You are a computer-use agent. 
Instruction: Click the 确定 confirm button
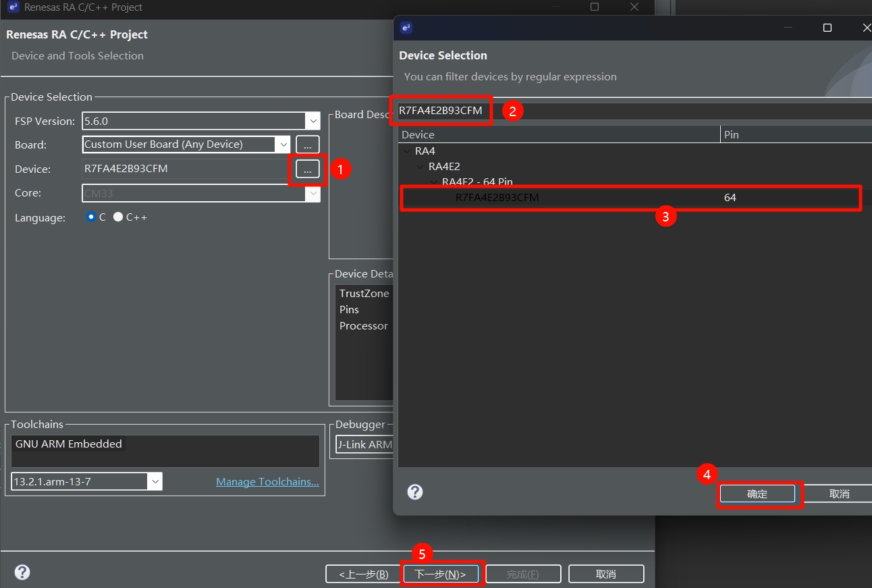coord(757,494)
